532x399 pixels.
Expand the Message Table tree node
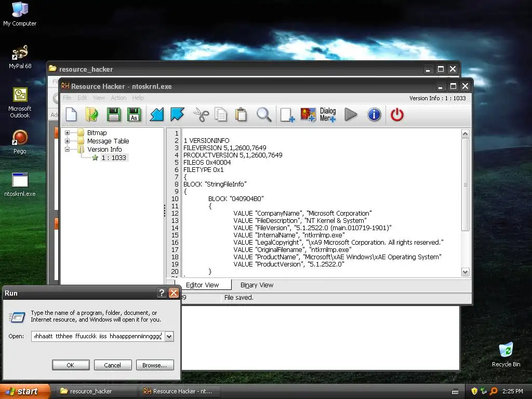click(x=67, y=141)
